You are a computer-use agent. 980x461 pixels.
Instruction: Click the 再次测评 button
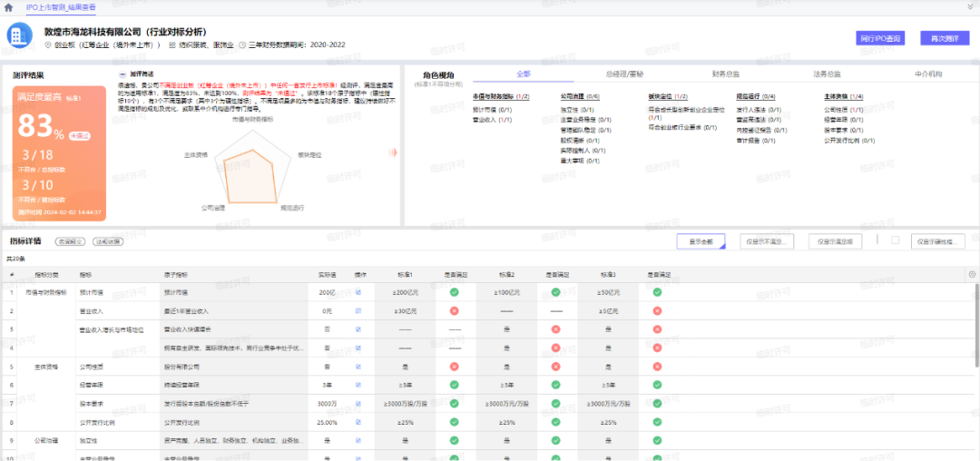click(945, 38)
